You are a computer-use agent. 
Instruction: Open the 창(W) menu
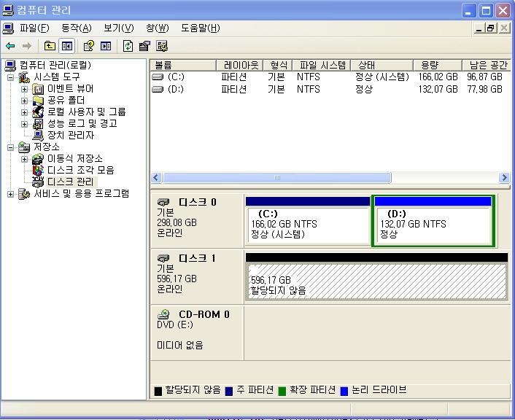(x=158, y=28)
